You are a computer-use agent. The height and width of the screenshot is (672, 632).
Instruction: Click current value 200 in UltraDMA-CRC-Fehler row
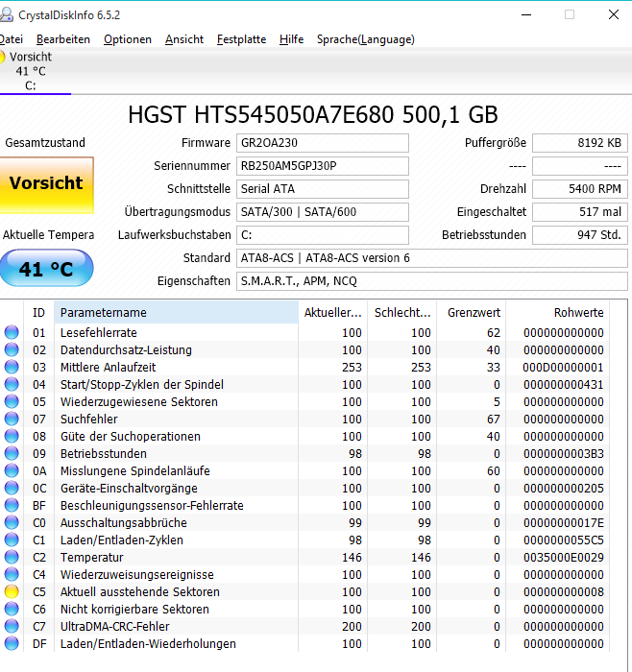coord(352,627)
